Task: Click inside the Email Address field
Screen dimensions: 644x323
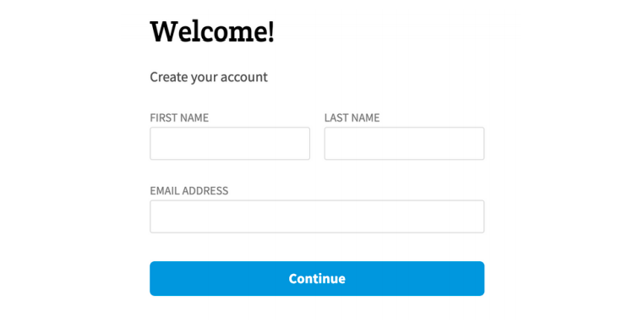Action: [317, 216]
